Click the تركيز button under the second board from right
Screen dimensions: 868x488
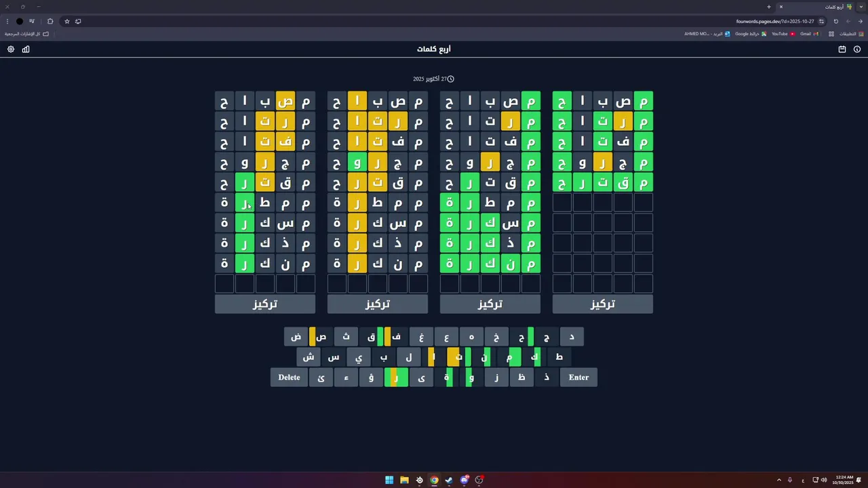point(490,304)
